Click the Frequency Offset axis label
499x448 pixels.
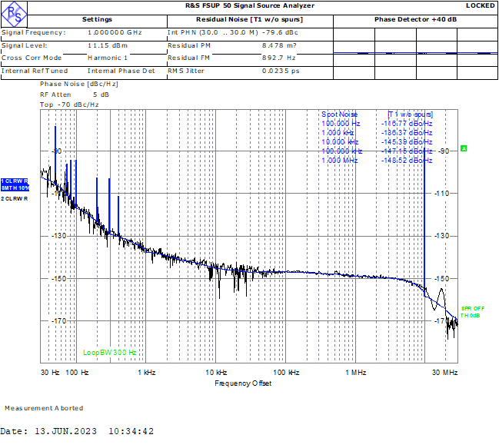click(x=243, y=383)
